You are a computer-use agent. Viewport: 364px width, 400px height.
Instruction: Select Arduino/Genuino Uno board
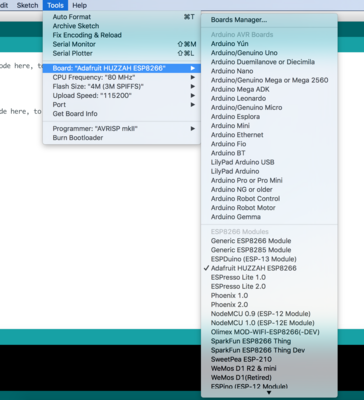tap(269, 53)
